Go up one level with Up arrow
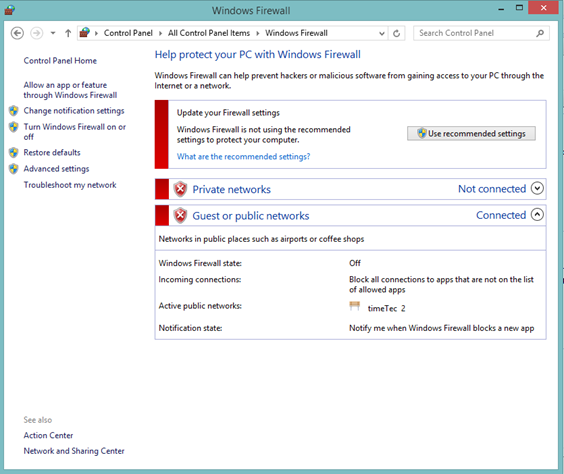 [68, 33]
